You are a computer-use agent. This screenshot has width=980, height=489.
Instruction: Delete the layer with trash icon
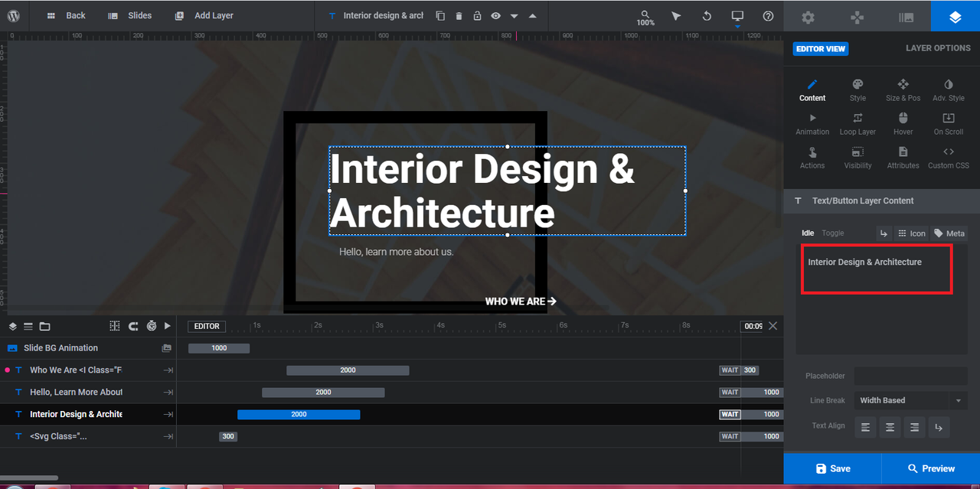(x=459, y=15)
